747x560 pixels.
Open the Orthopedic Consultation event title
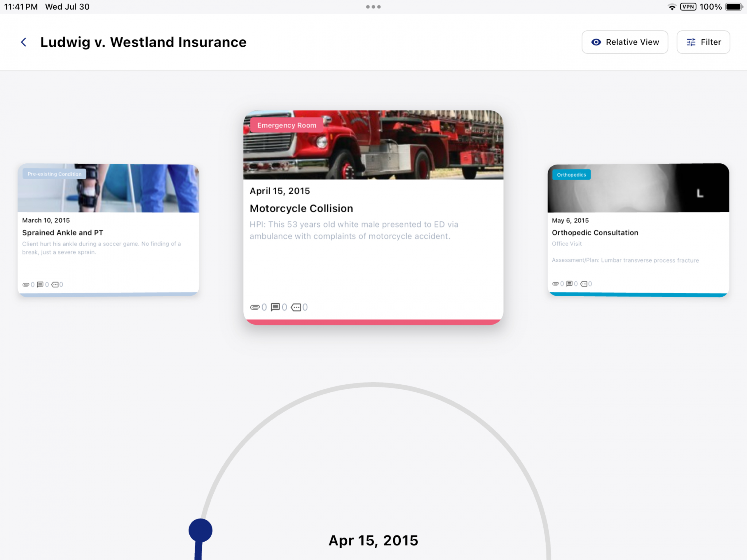pos(595,232)
